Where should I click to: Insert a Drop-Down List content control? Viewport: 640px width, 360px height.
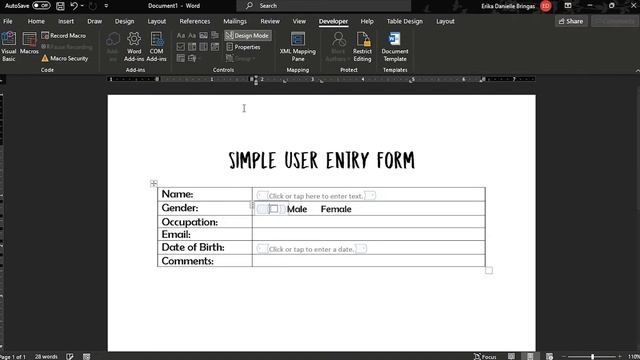coord(203,47)
